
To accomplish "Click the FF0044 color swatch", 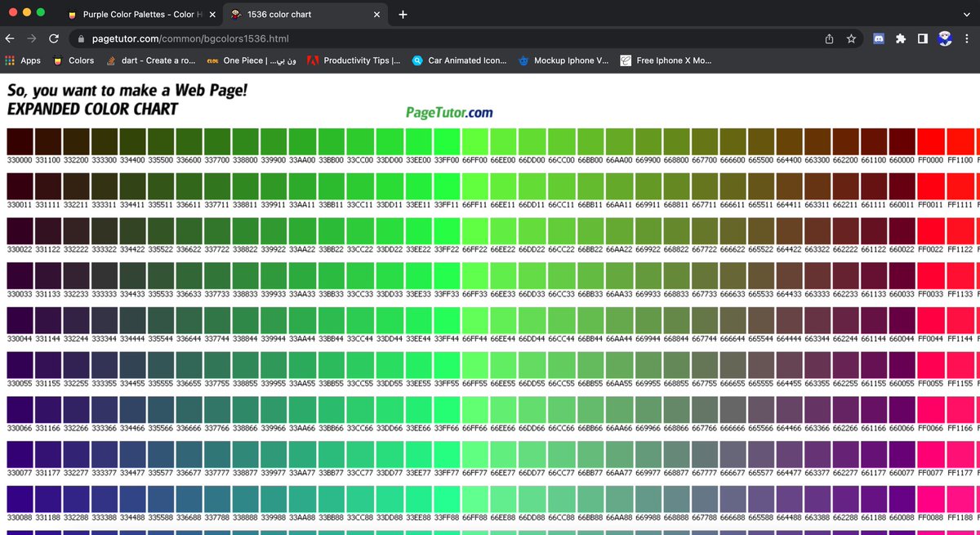I will [x=930, y=319].
